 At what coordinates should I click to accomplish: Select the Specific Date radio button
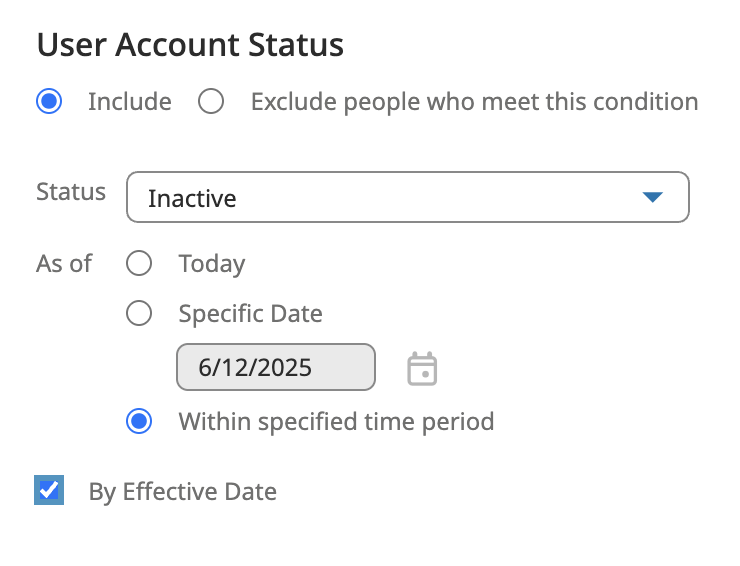(139, 314)
